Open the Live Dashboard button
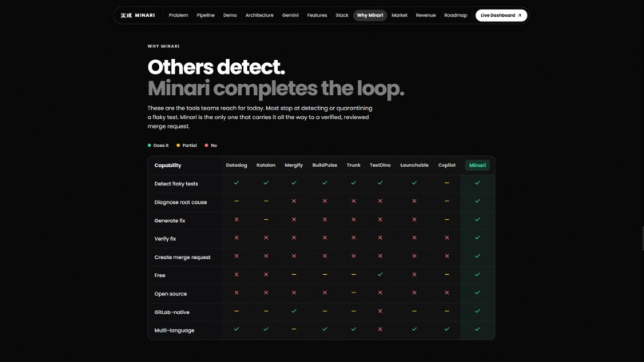Viewport: 644px width, 362px height. pyautogui.click(x=501, y=15)
